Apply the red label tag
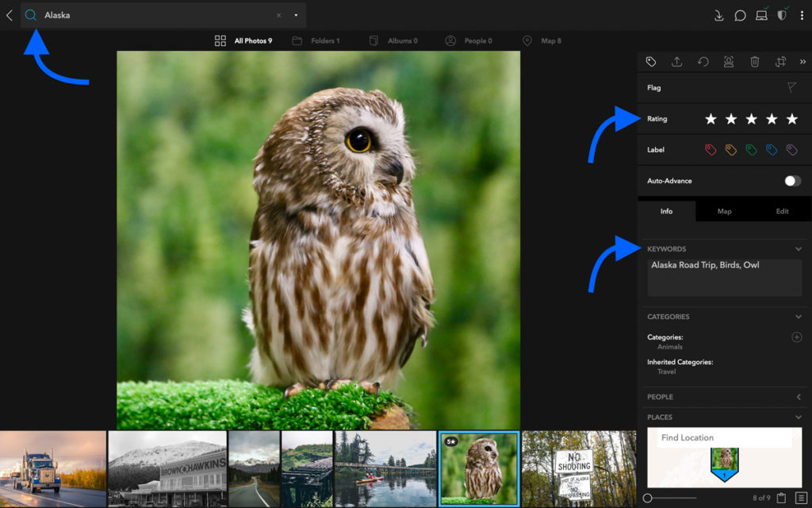812x508 pixels. [x=710, y=150]
